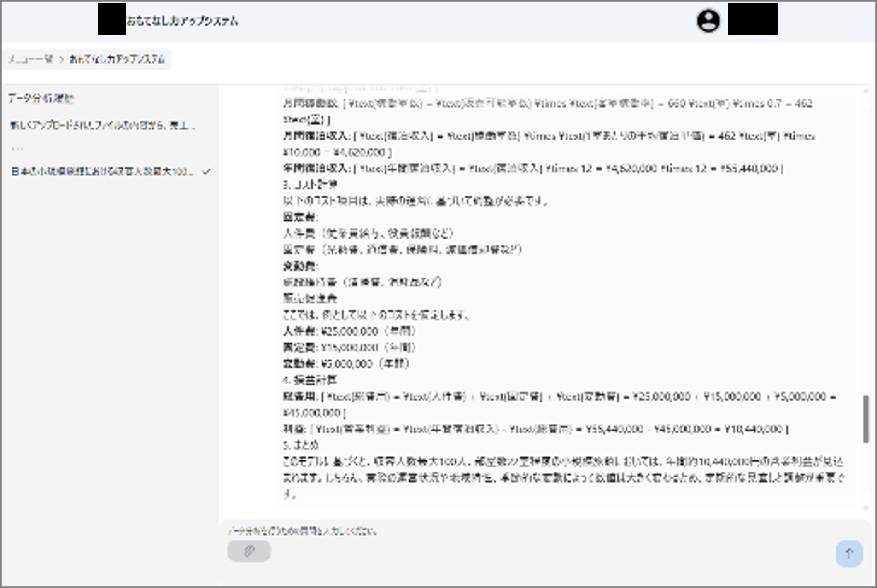
Task: Click the おもてなし力アップシステム breadcrumb item
Action: click(117, 59)
